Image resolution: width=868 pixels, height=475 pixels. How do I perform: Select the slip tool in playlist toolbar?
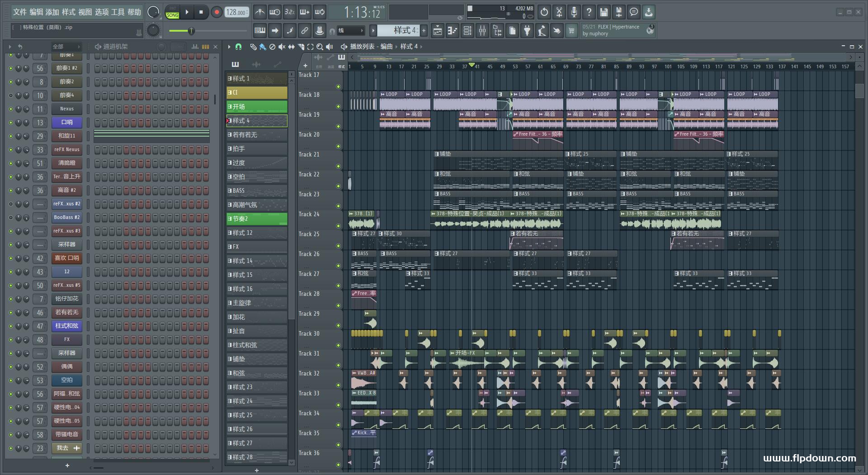291,47
